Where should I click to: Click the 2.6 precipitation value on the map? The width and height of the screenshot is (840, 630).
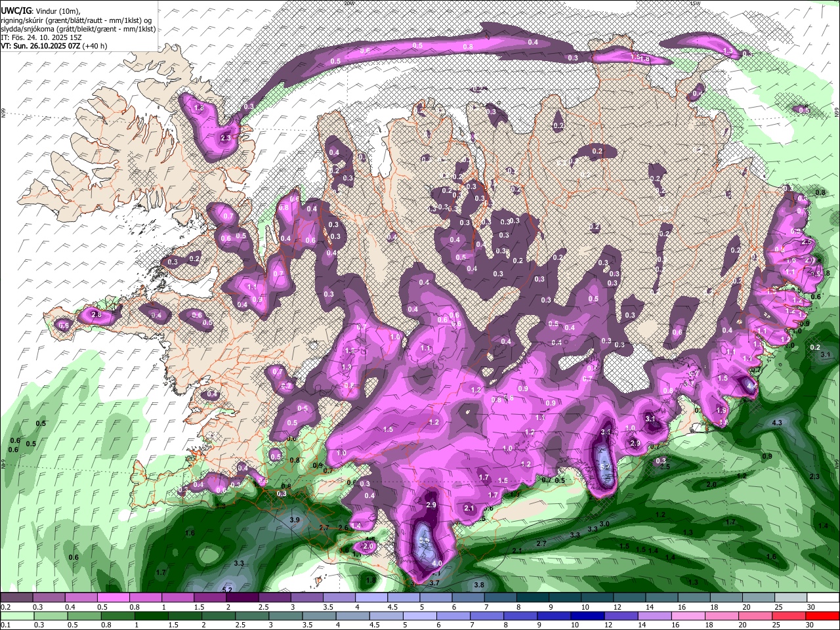point(343,528)
